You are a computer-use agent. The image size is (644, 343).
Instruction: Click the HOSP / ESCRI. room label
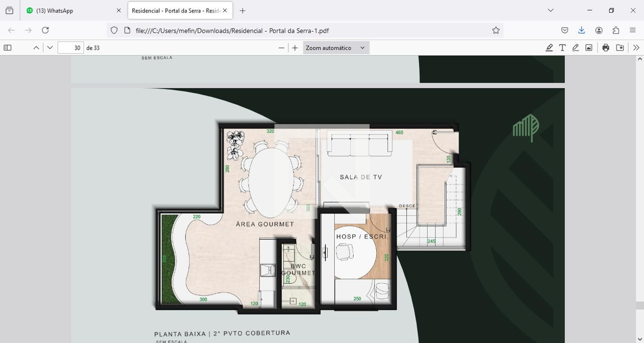[x=362, y=237]
